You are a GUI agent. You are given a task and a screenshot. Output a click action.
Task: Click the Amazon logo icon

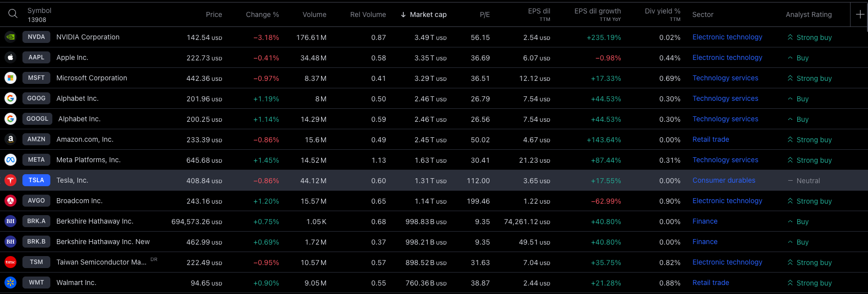[x=10, y=139]
